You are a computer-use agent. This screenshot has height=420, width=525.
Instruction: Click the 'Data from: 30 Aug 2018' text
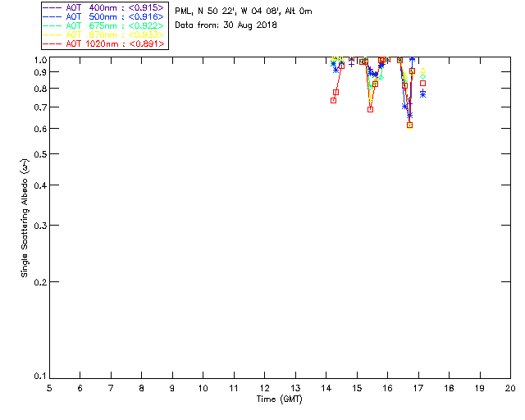pos(226,25)
